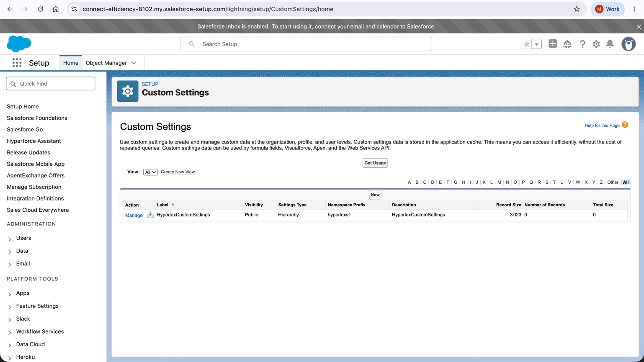The height and width of the screenshot is (362, 644).
Task: Click the download icon next to Manage
Action: [x=150, y=215]
